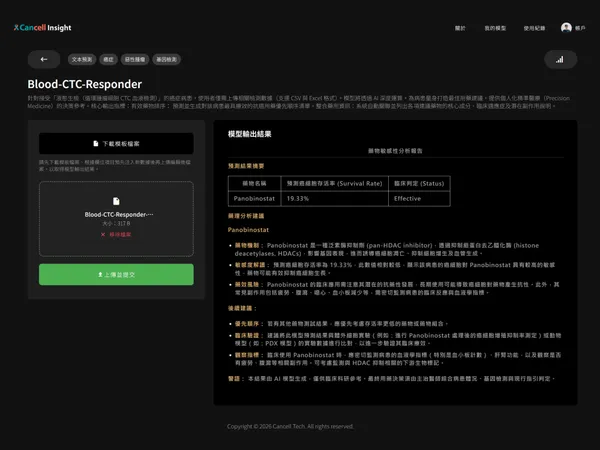600x450 pixels.
Task: Open 我的模型 in the top navigation
Action: click(494, 28)
